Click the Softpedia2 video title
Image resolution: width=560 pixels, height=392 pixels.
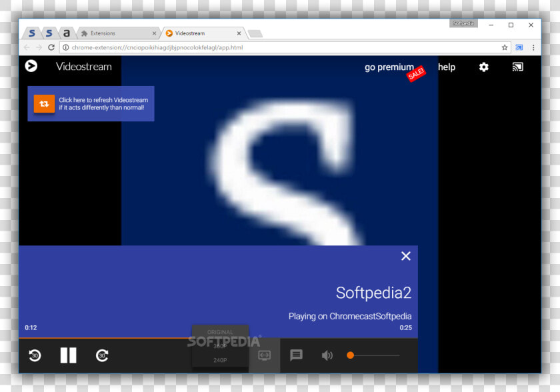[373, 293]
